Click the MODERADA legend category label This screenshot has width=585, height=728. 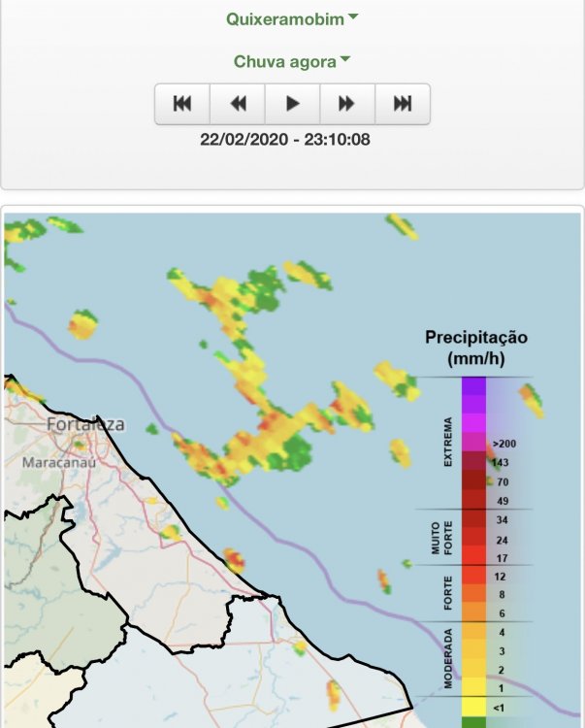point(447,658)
